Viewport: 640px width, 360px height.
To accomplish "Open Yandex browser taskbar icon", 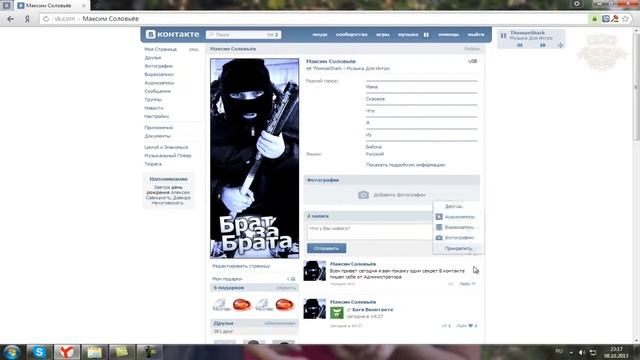I will tap(67, 352).
